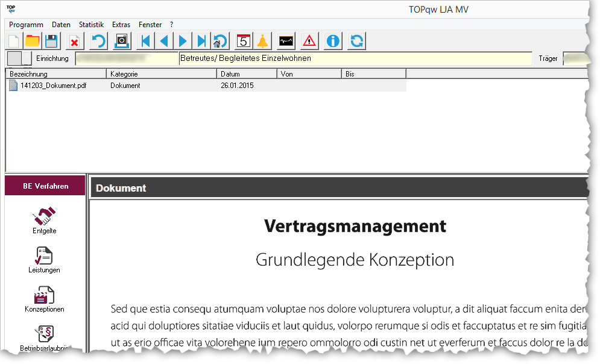
Task: Open the yellow folder icon
Action: (32, 41)
